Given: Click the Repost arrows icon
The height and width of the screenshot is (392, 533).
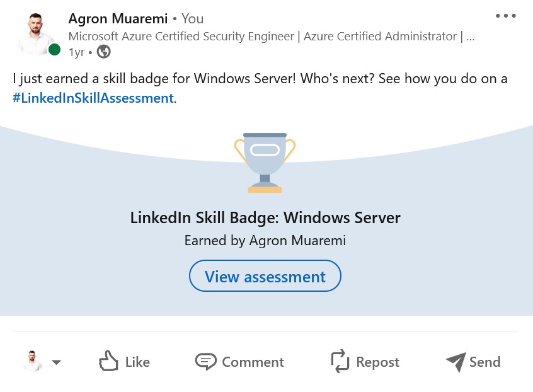Looking at the screenshot, I should pyautogui.click(x=340, y=362).
